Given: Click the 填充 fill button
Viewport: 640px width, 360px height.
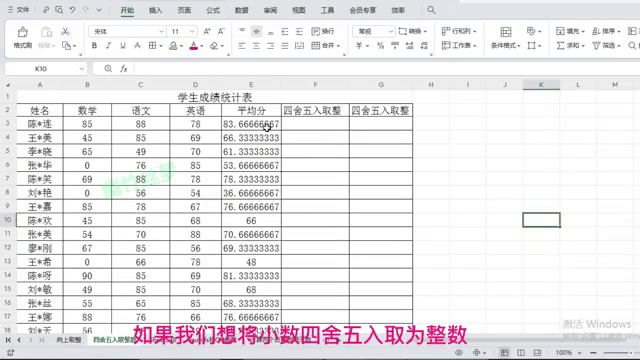Looking at the screenshot, I should click(x=570, y=31).
